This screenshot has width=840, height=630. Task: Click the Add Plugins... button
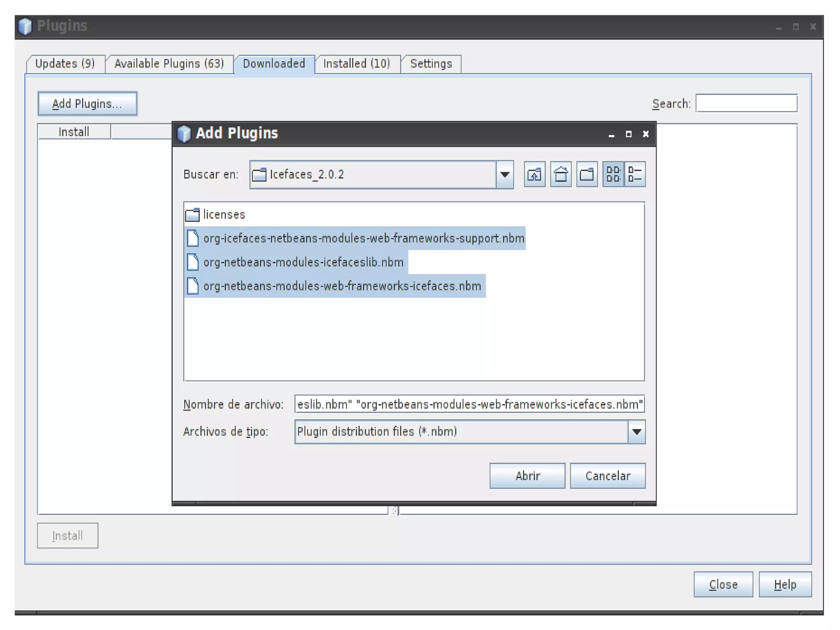[87, 104]
